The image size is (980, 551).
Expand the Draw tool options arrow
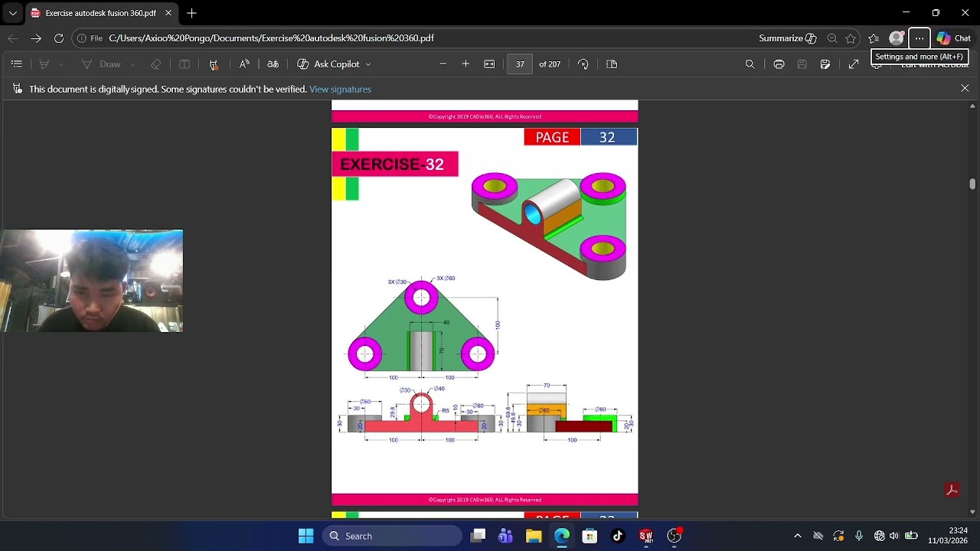133,64
